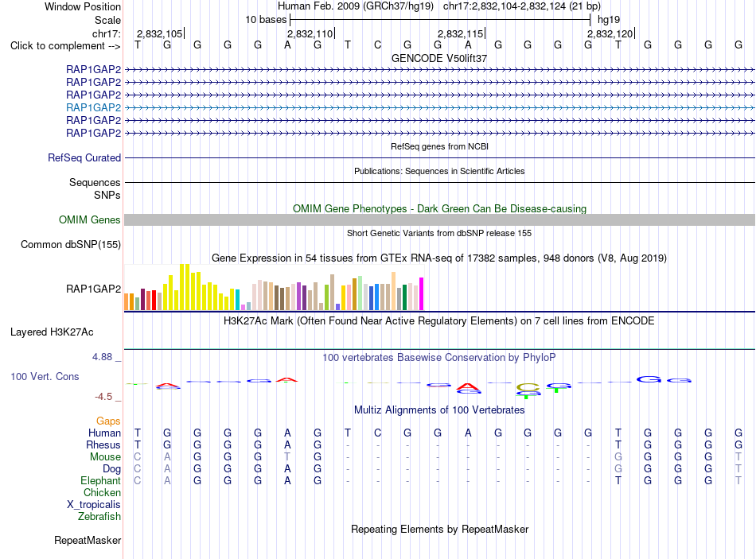Open 'Short Genetic Variants from dbSNP release 155' title

click(439, 233)
